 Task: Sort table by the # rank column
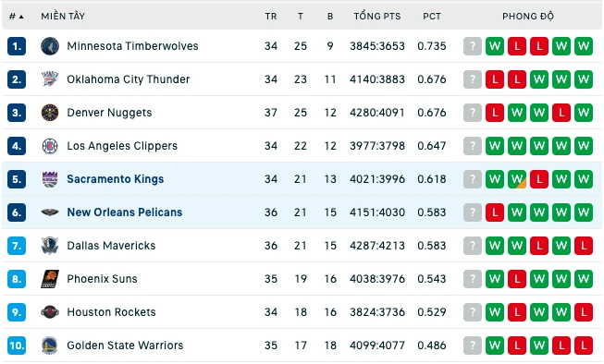16,16
